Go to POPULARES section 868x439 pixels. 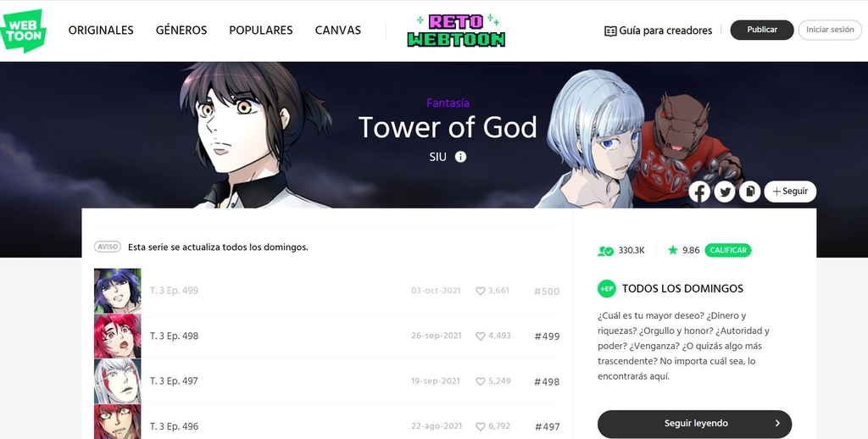(261, 31)
